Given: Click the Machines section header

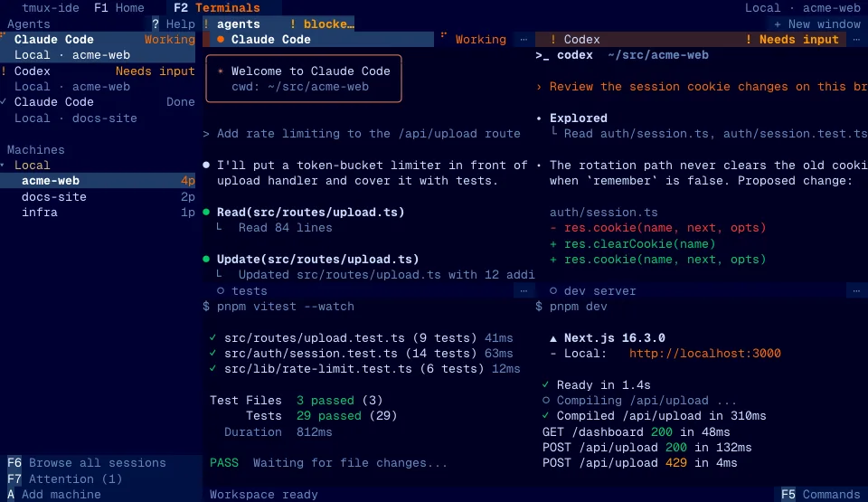Looking at the screenshot, I should [x=35, y=149].
